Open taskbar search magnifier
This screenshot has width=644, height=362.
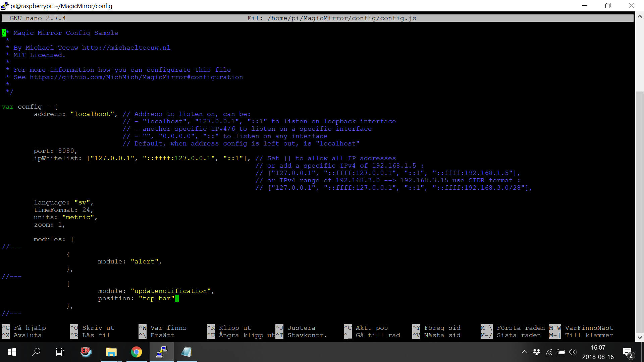36,352
